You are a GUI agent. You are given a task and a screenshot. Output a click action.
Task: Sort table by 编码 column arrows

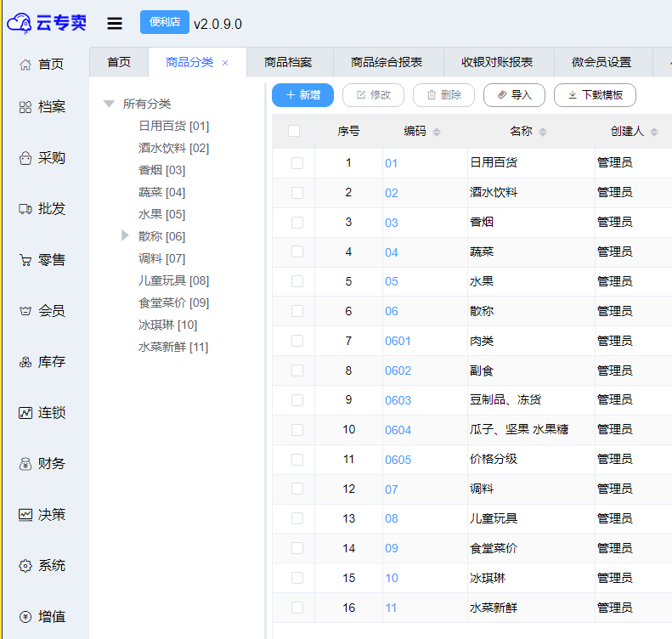pyautogui.click(x=437, y=132)
